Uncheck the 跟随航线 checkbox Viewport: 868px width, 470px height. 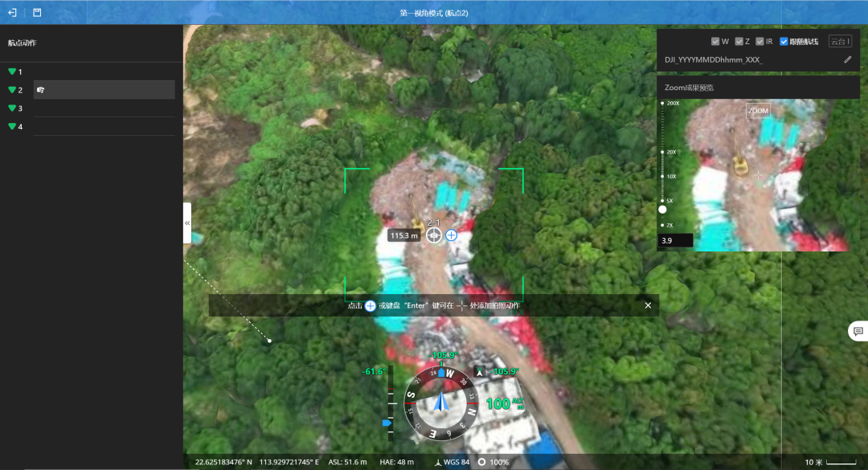tap(784, 42)
